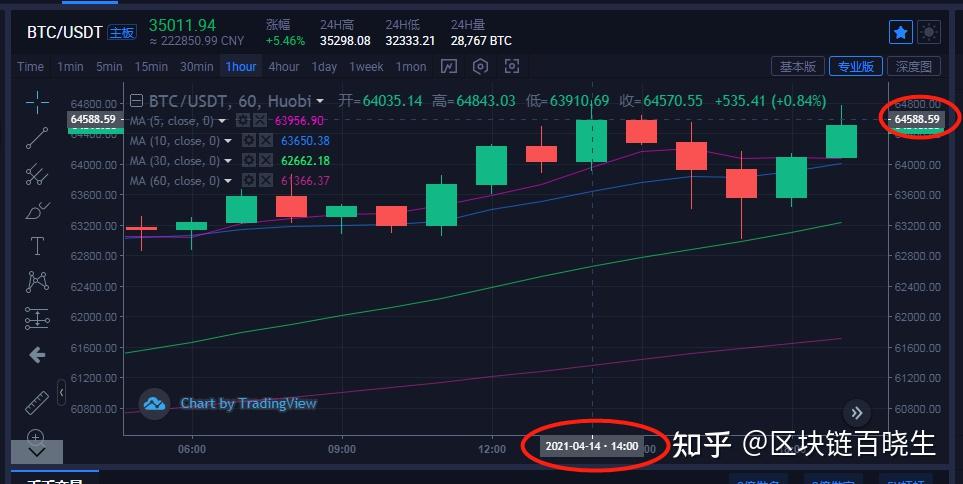Open the MA (10, close, 0) dropdown arrow

tap(228, 141)
